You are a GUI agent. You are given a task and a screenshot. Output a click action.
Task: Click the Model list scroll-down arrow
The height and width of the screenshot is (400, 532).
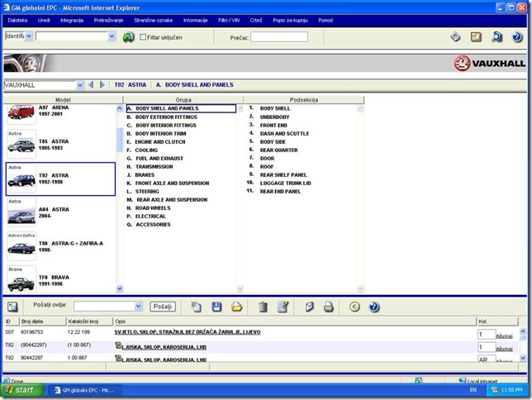coord(120,288)
